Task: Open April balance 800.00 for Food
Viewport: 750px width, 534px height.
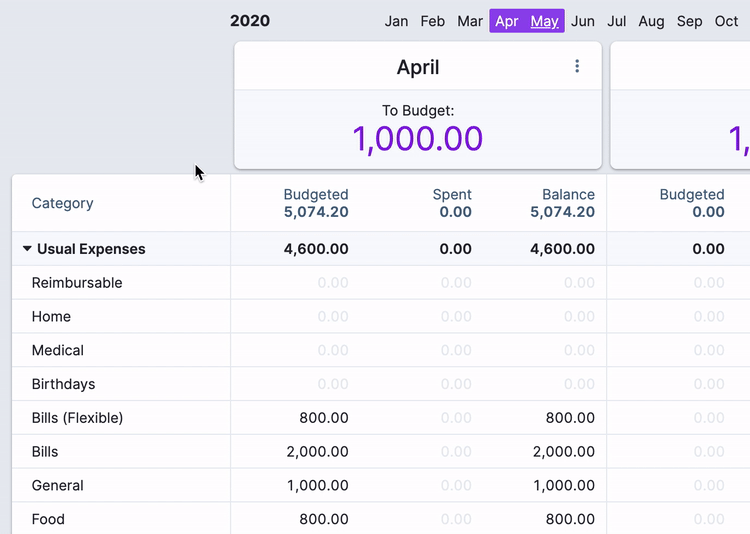Action: point(570,519)
